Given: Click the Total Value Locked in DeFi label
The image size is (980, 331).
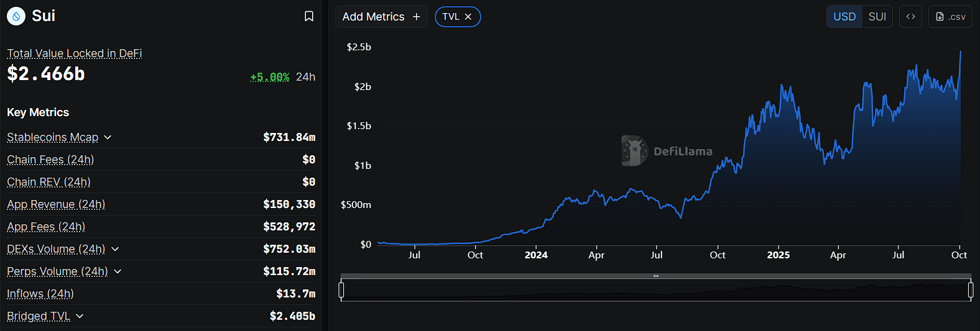Looking at the screenshot, I should click(75, 53).
